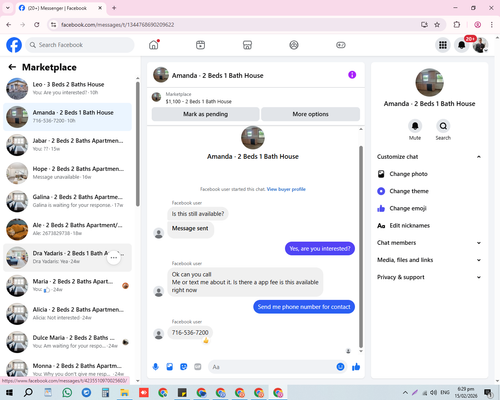Open the Marketplace storefront icon in top bar
Image resolution: width=500 pixels, height=400 pixels.
(247, 45)
